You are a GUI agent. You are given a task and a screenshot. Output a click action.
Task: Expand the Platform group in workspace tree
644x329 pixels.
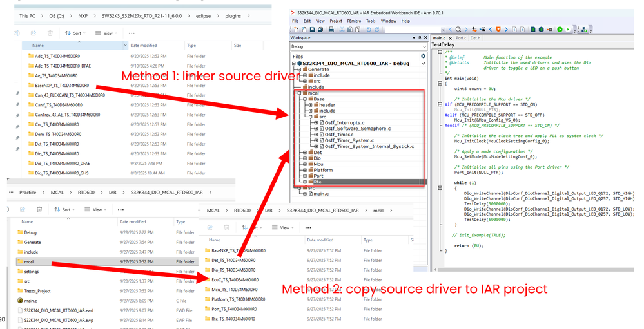[x=304, y=170]
